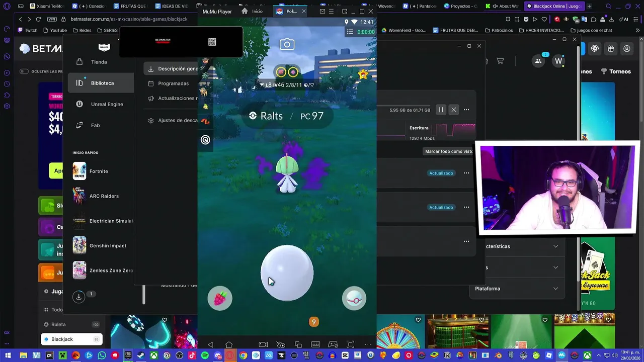Open MuMu multi-instance icon

click(x=298, y=344)
